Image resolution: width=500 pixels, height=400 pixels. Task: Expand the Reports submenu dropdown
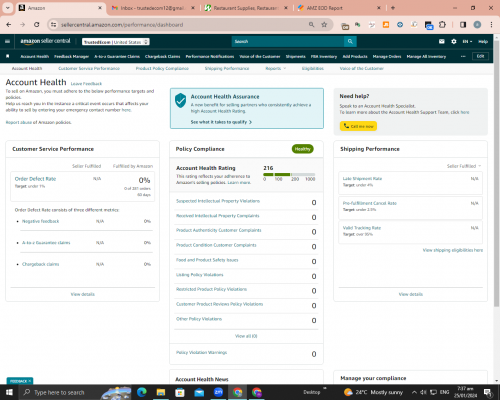275,68
